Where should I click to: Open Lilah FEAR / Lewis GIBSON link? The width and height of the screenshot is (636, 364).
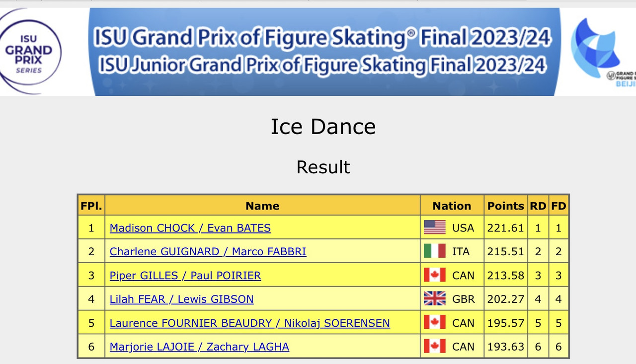point(182,299)
